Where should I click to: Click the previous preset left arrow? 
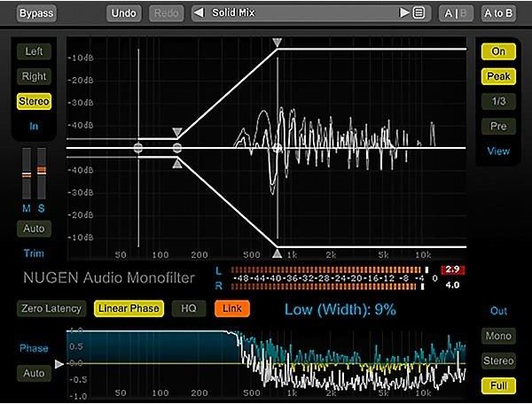(198, 13)
